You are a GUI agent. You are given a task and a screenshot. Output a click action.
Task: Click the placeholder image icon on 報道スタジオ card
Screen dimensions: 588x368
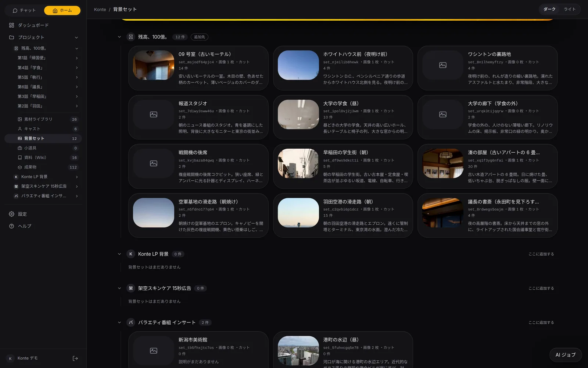point(154,114)
